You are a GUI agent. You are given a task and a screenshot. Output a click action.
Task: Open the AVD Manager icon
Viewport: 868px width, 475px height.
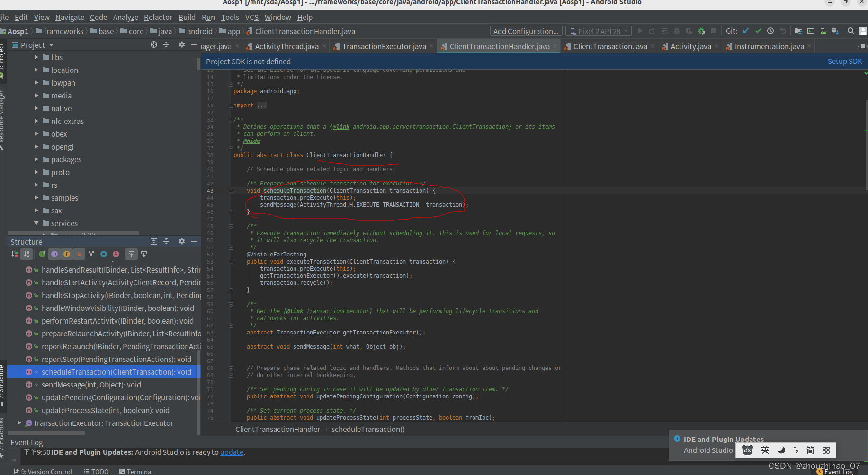click(823, 31)
